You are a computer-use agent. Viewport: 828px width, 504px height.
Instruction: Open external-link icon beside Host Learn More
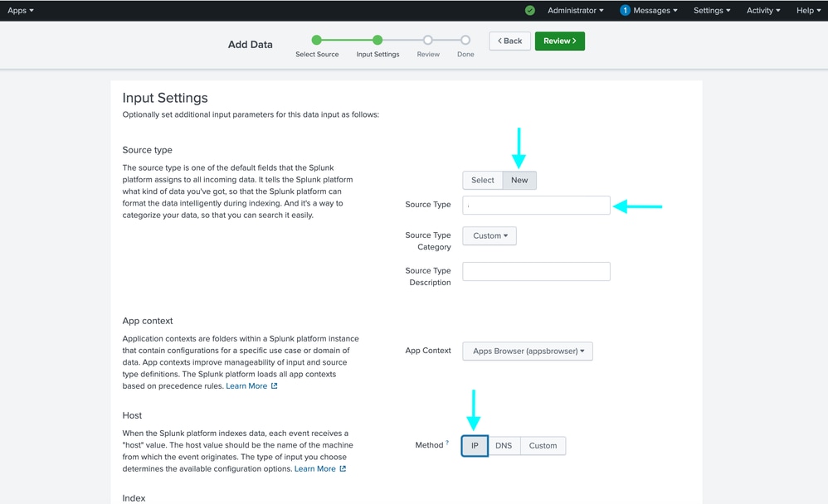343,468
